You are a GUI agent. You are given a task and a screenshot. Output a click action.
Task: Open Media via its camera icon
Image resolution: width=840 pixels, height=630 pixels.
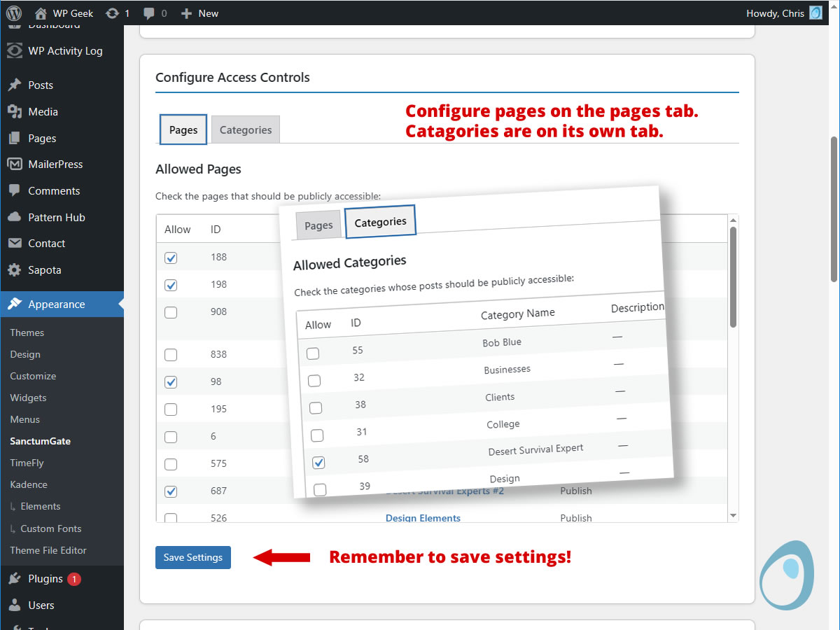click(15, 111)
